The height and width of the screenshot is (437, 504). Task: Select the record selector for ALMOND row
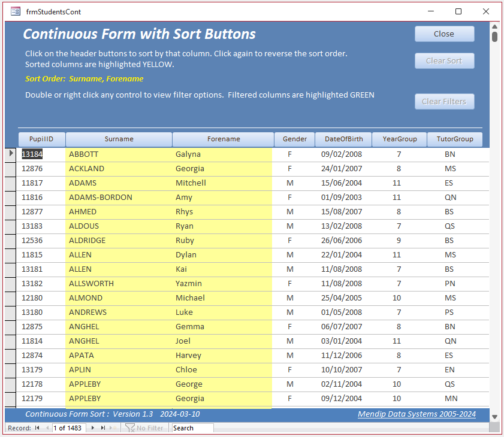(x=11, y=298)
